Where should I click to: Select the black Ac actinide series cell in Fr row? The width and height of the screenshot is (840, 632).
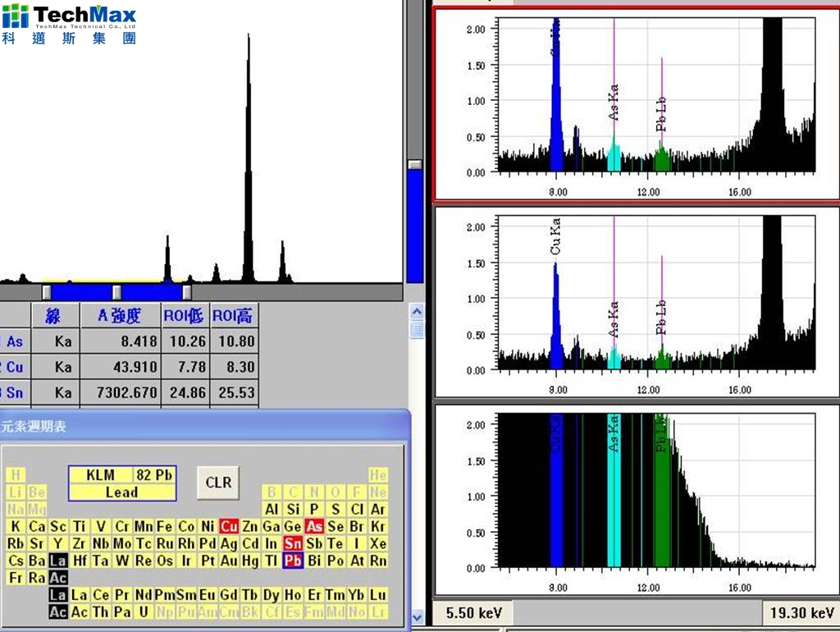[58, 578]
